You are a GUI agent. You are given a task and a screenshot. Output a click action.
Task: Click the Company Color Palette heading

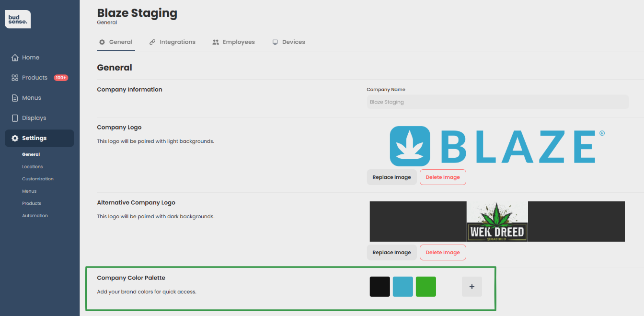[x=131, y=278]
